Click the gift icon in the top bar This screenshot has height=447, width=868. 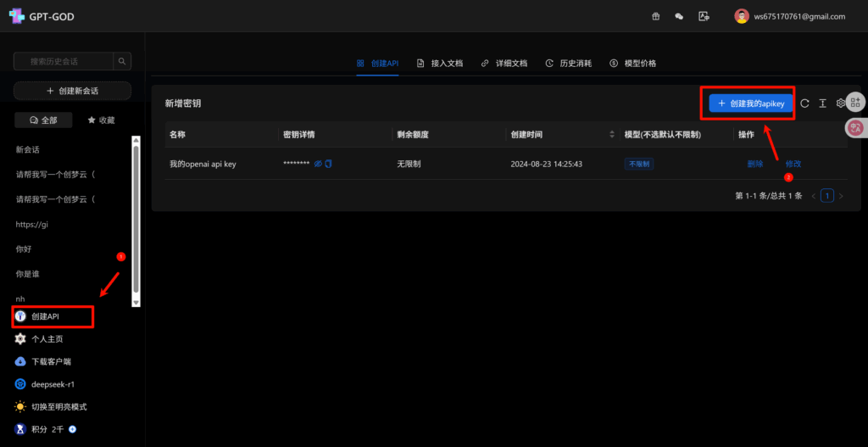click(x=655, y=16)
